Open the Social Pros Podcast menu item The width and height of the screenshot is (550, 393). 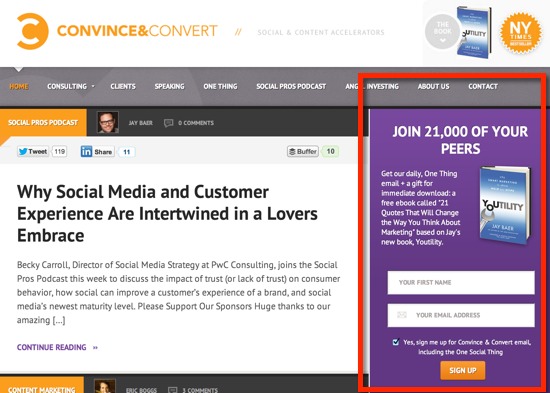click(291, 86)
